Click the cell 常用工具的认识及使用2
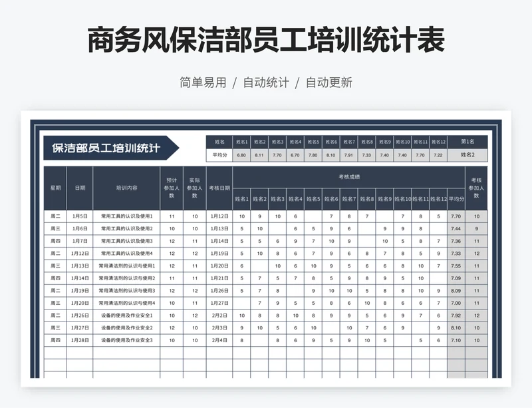Screen dimensions: 532x408 (126, 229)
